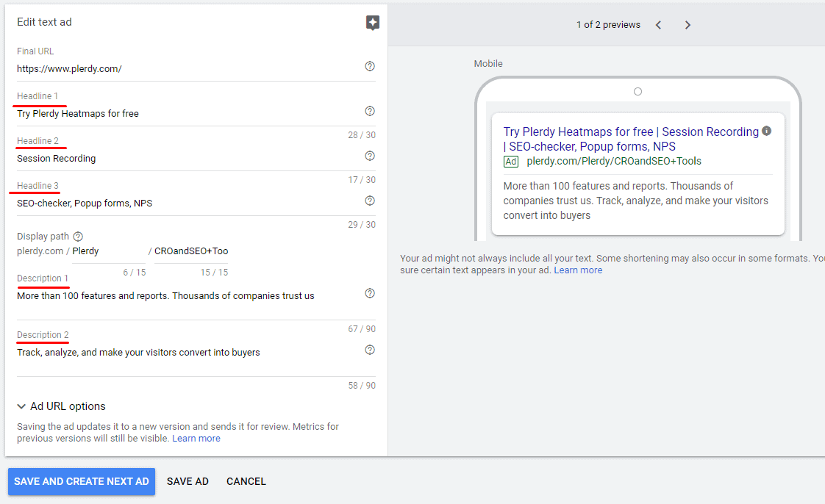The height and width of the screenshot is (504, 825).
Task: Click the '58 / 90' character counter
Action: pyautogui.click(x=362, y=386)
